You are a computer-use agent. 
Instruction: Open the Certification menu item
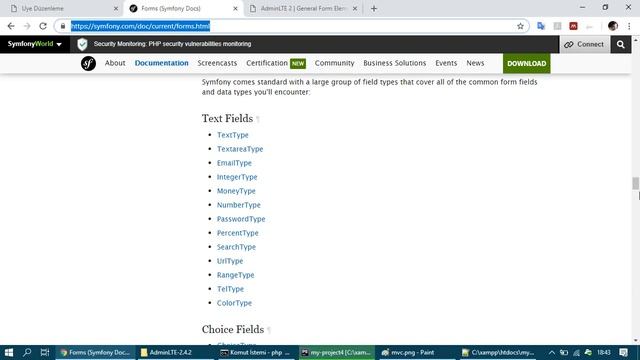click(276, 63)
